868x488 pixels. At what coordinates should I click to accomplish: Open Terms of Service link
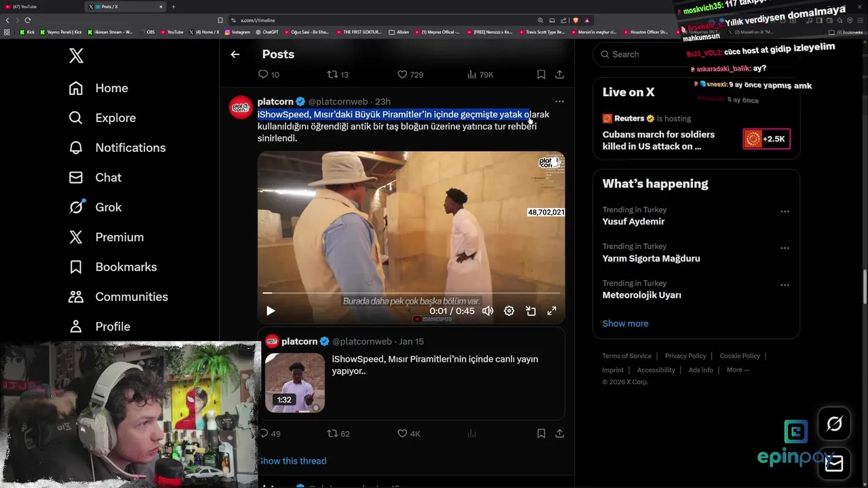click(627, 356)
